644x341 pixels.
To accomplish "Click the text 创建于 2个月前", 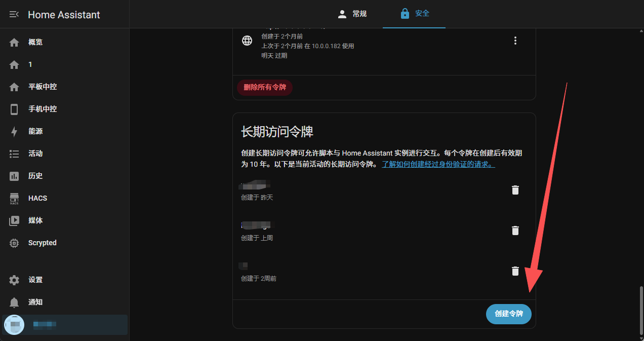I will tap(282, 36).
